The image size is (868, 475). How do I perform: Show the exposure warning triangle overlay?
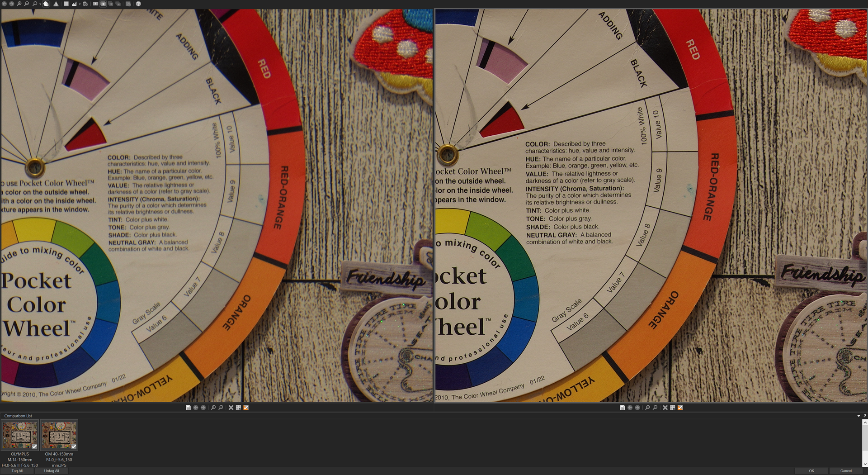56,4
